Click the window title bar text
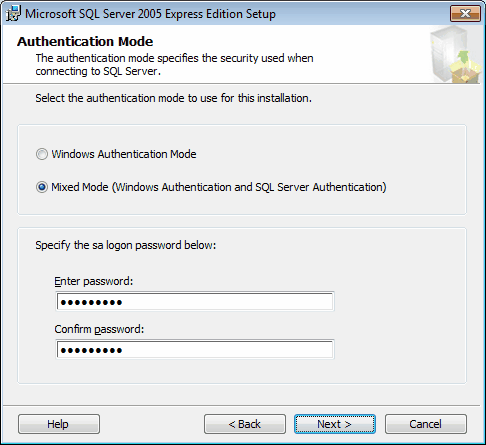The width and height of the screenshot is (486, 445). click(150, 14)
